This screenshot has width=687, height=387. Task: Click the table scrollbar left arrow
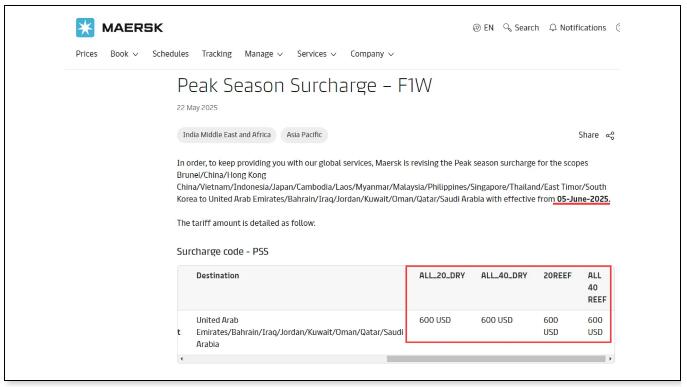[182, 359]
